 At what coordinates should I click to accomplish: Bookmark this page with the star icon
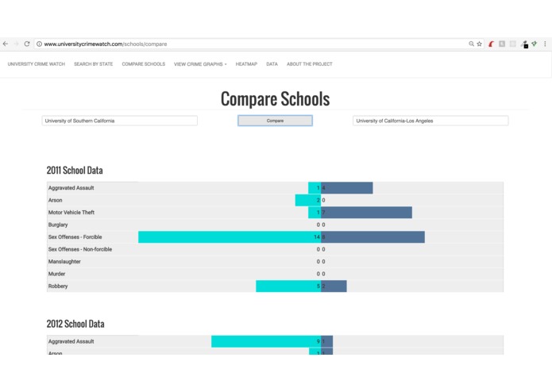point(479,44)
